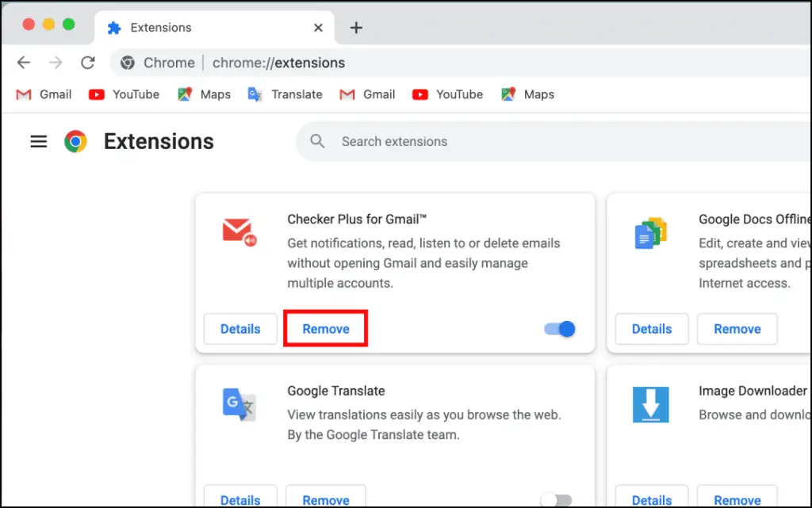
Task: Remove the Image Downloader extension
Action: point(737,497)
